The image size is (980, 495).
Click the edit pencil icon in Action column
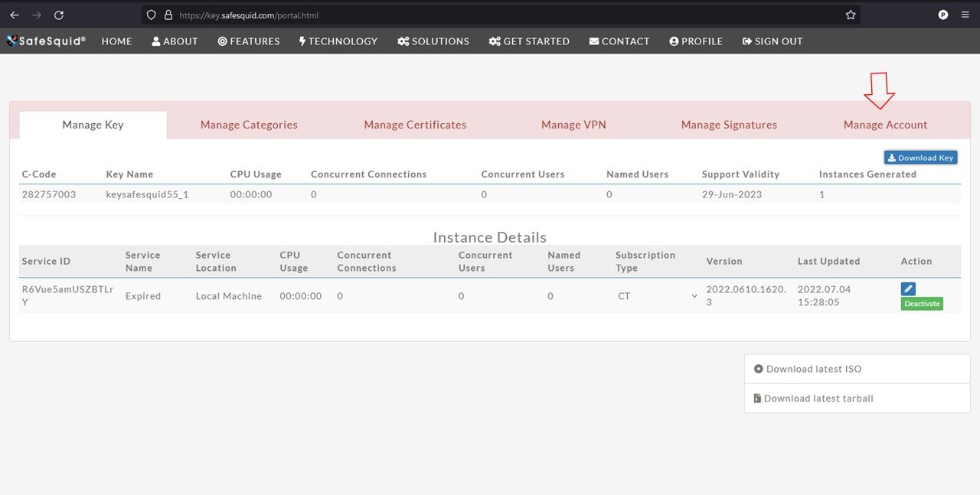[908, 288]
